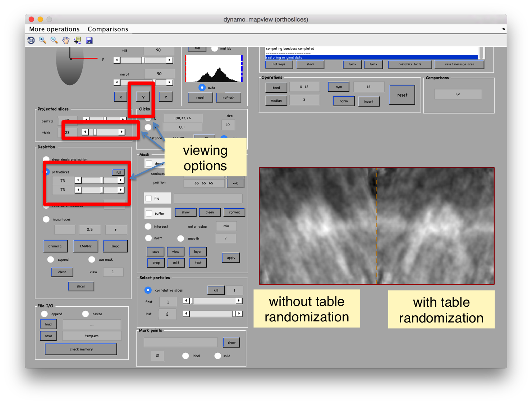Enable the file mask checkbox
532x404 pixels.
148,198
